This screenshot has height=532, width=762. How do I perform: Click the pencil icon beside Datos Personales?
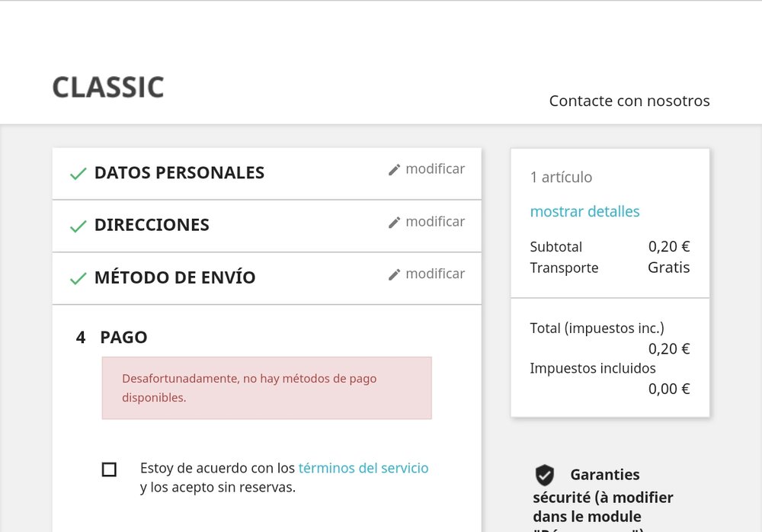click(x=394, y=170)
